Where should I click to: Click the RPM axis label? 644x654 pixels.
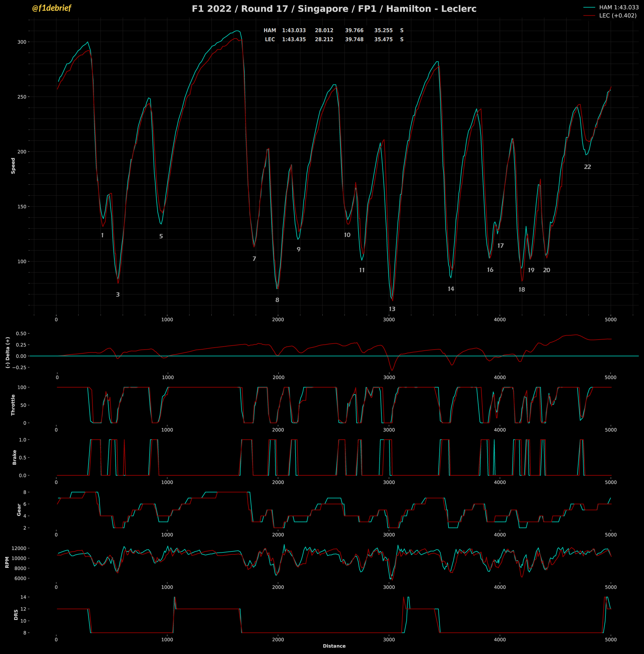coord(7,562)
